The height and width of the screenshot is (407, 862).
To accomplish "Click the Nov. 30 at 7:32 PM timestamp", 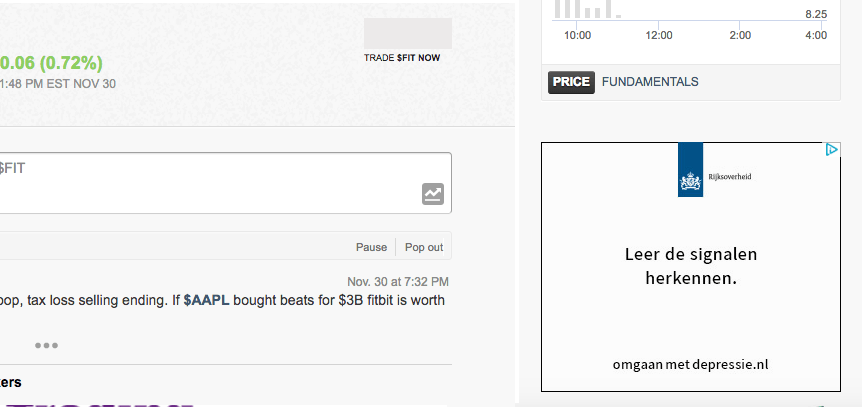I will (x=397, y=282).
